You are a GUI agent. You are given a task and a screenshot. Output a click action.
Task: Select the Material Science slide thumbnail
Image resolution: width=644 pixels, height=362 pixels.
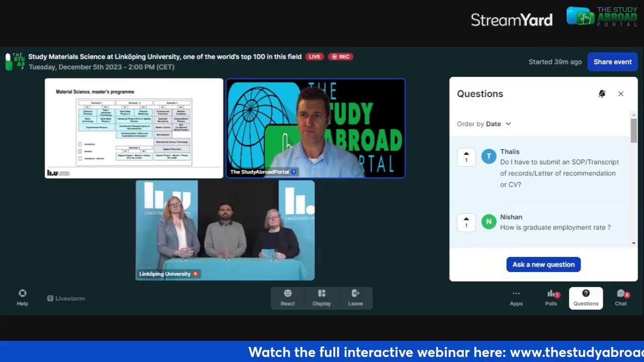point(134,128)
